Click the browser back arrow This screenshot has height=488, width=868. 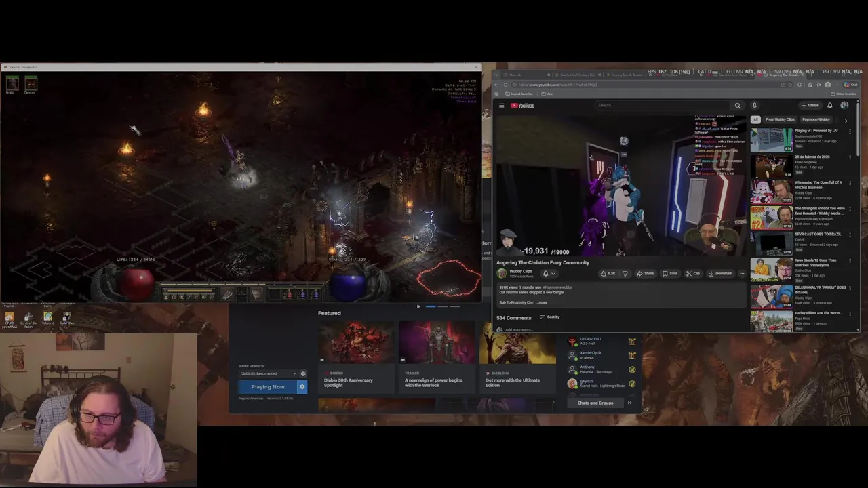(497, 85)
